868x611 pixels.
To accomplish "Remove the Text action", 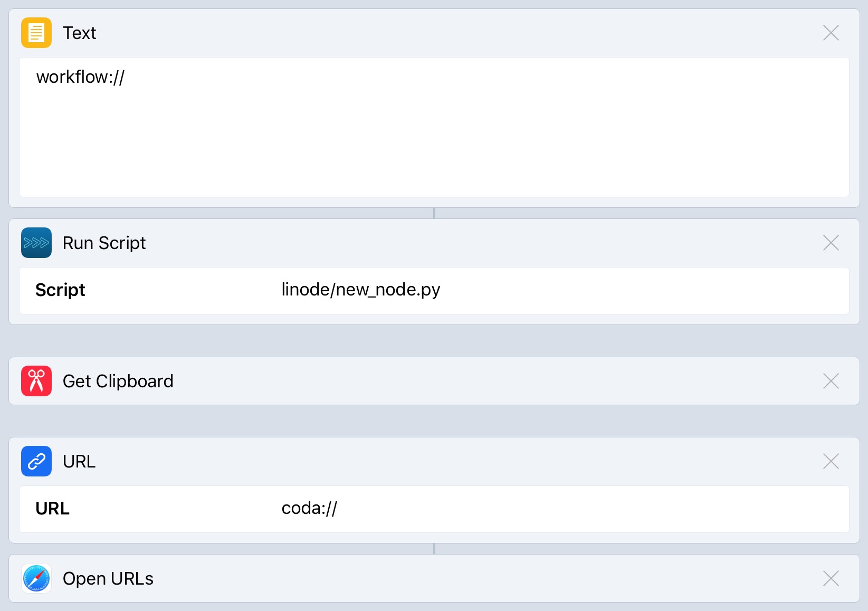I will (x=831, y=33).
